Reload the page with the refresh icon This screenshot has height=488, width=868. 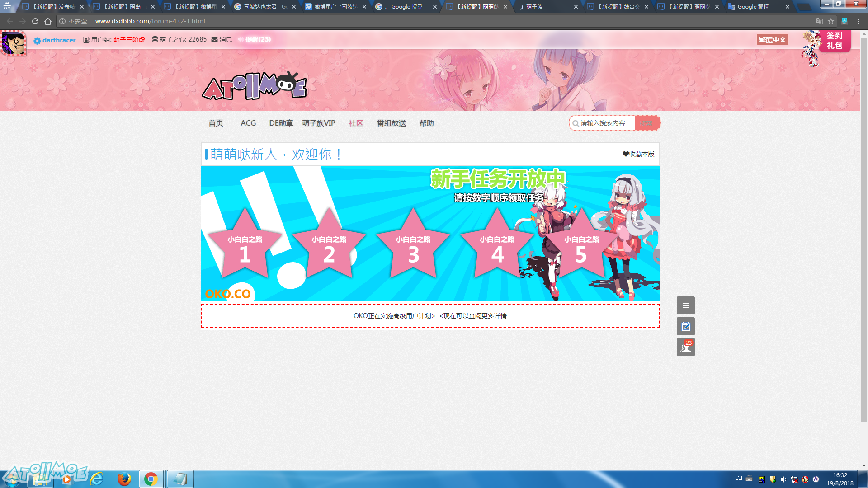[x=35, y=21]
